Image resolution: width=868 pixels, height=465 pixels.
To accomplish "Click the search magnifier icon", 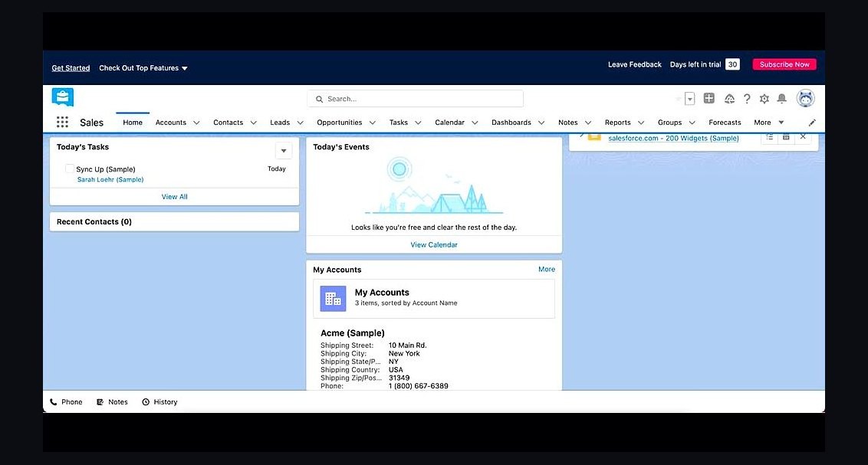I will tap(320, 99).
